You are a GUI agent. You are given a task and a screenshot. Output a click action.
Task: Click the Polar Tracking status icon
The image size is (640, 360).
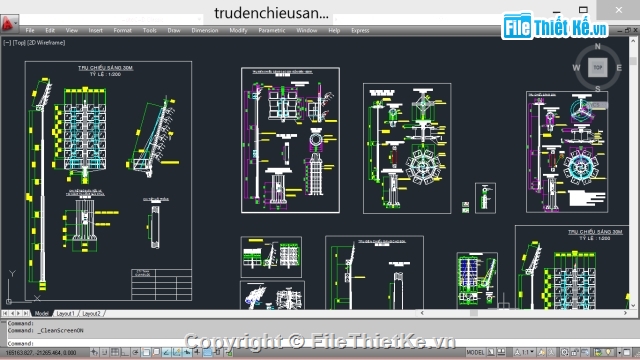[135, 352]
